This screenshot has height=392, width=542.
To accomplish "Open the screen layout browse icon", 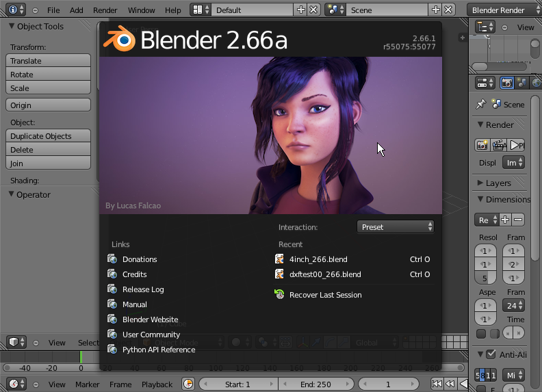I will click(201, 10).
